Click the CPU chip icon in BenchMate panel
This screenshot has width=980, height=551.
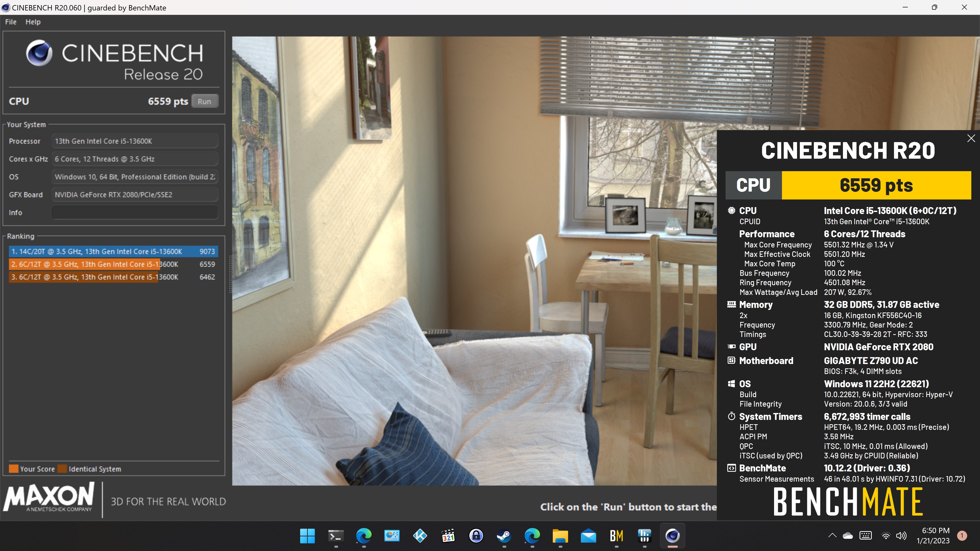(x=731, y=210)
